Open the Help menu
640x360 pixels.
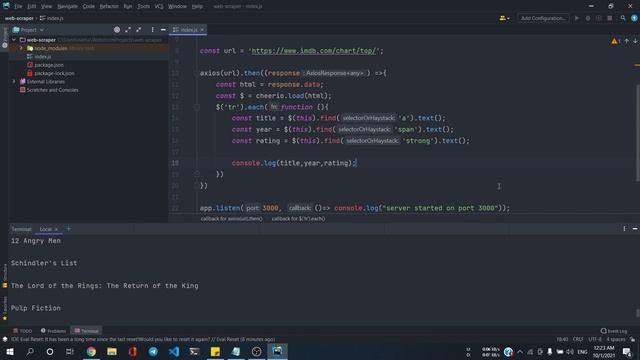[x=197, y=7]
